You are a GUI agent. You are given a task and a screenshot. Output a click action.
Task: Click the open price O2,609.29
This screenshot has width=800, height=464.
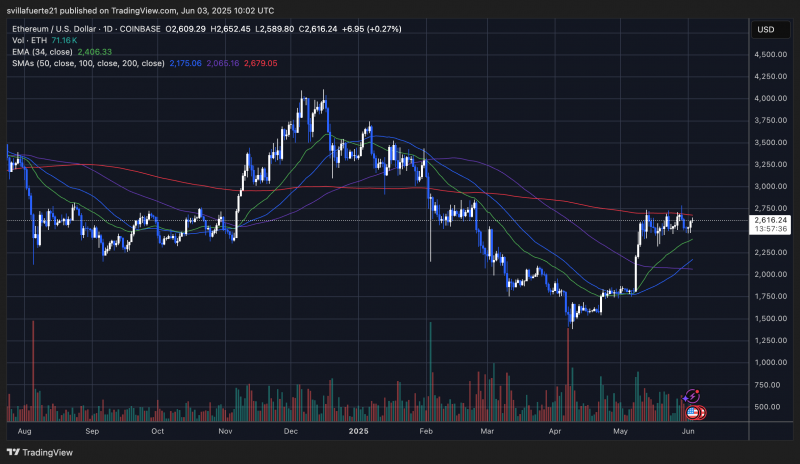coord(186,29)
